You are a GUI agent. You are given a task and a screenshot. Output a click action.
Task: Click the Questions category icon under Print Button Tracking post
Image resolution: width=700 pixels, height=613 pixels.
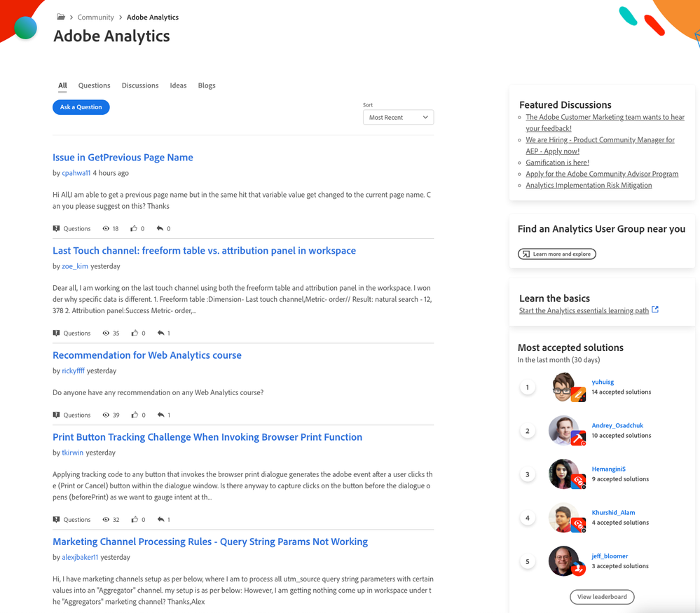56,519
